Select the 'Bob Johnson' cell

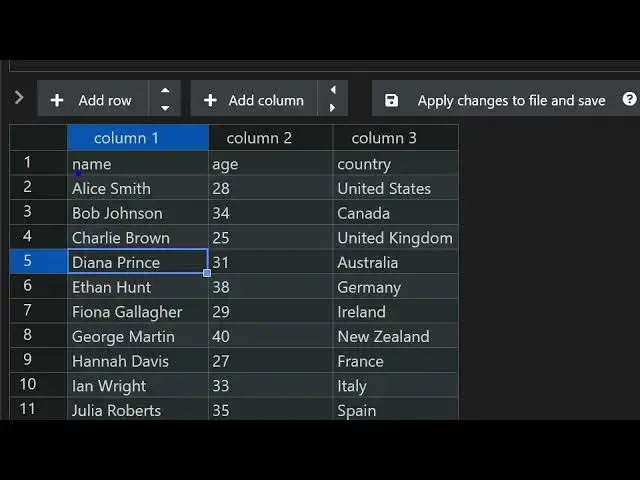(138, 213)
